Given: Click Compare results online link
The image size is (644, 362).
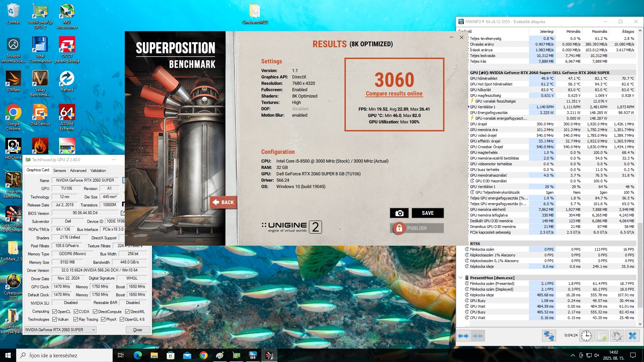Looking at the screenshot, I should (394, 94).
